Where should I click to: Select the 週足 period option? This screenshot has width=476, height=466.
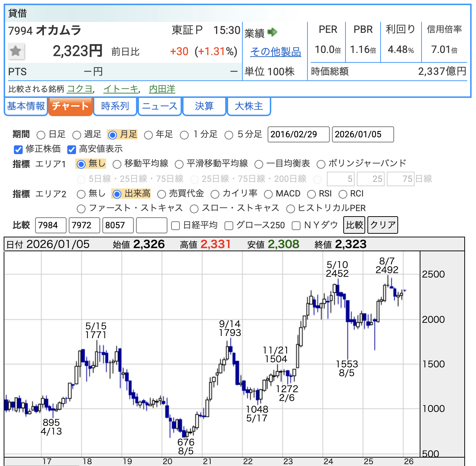point(76,135)
